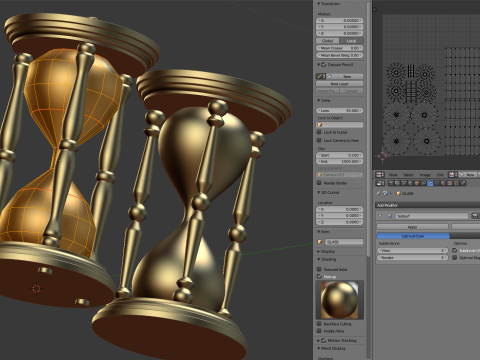Enable Lock to Cursor checkbox
This screenshot has width=480, height=360.
coord(319,132)
